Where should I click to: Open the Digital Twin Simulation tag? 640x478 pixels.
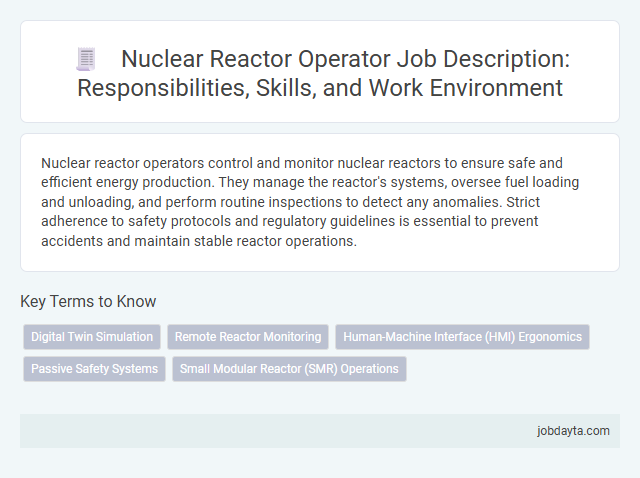coord(92,337)
